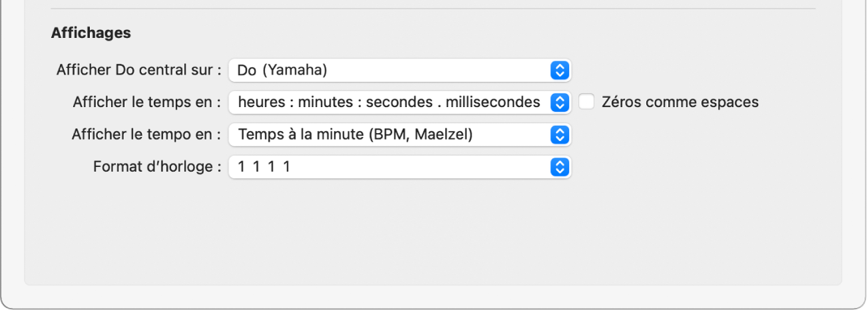868x310 pixels.
Task: Click the word heures in the time popup
Action: 257,102
